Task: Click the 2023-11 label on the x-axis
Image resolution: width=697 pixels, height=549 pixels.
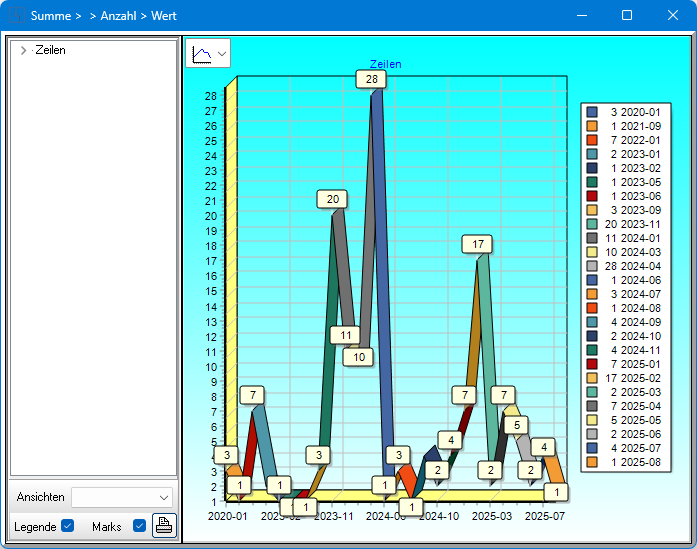Action: (333, 516)
